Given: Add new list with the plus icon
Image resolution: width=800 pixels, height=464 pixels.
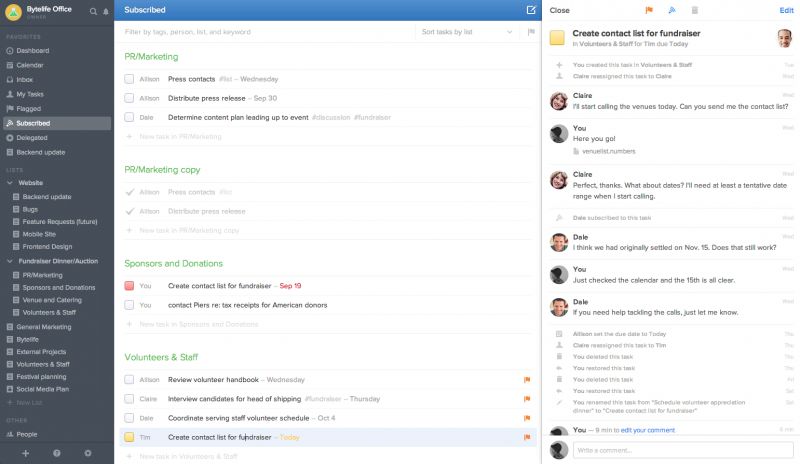Looking at the screenshot, I should pyautogui.click(x=26, y=453).
